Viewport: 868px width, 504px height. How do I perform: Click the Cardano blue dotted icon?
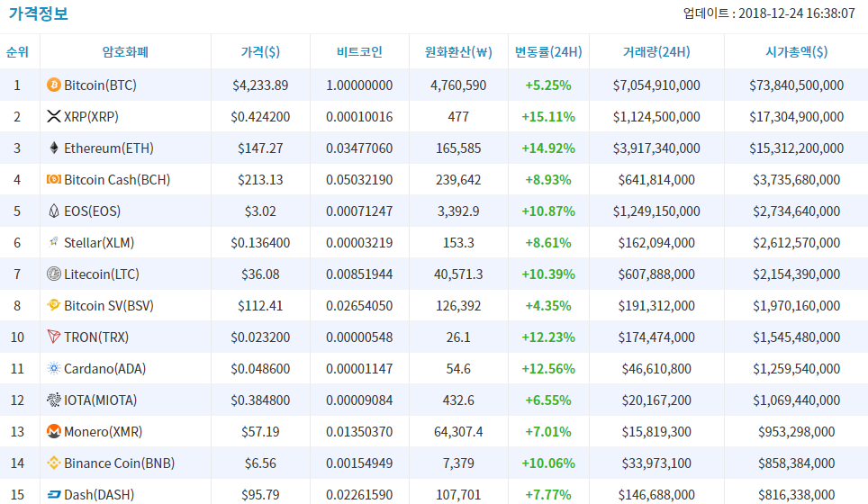[54, 368]
